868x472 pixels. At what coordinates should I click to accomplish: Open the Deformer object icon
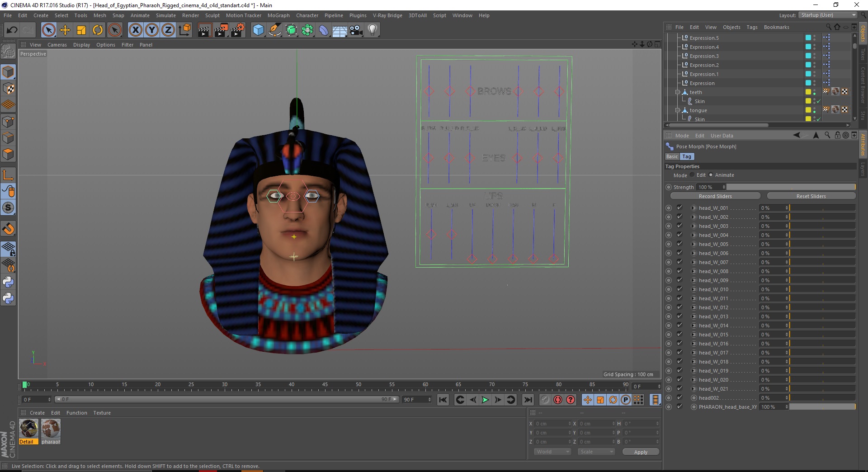click(324, 30)
